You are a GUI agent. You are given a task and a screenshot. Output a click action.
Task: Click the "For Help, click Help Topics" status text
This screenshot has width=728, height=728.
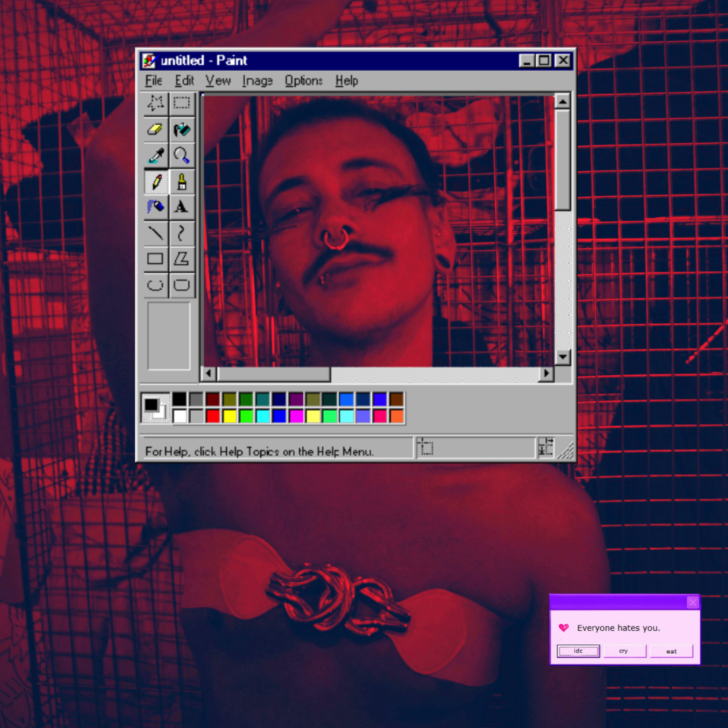click(x=259, y=451)
